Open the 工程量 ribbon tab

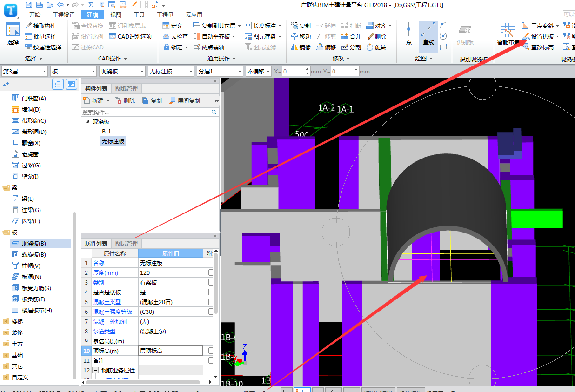[165, 14]
